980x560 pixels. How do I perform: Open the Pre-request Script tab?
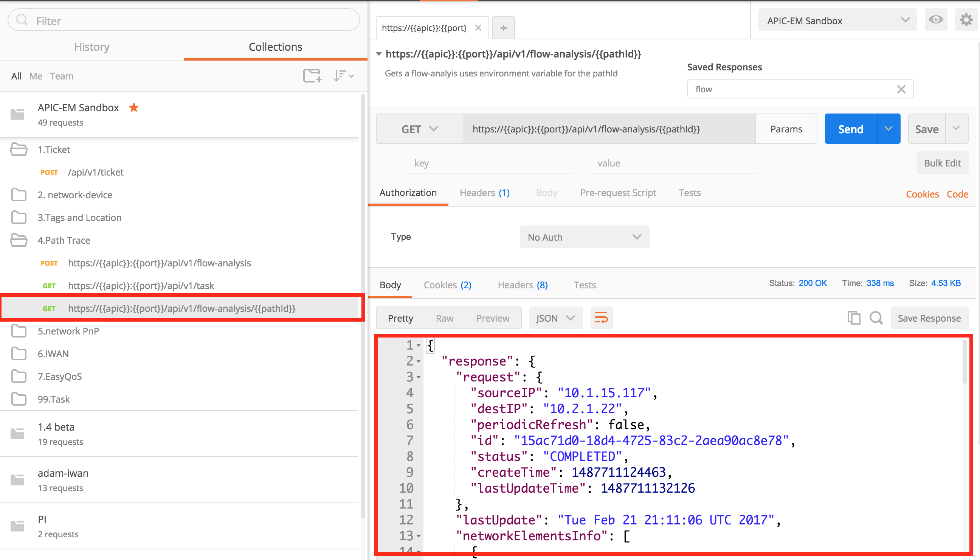pos(618,193)
